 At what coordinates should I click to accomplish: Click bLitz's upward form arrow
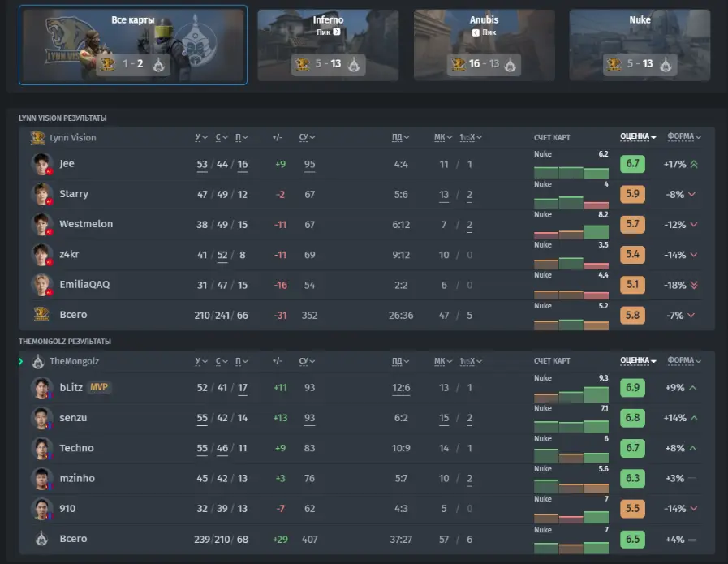pos(693,388)
